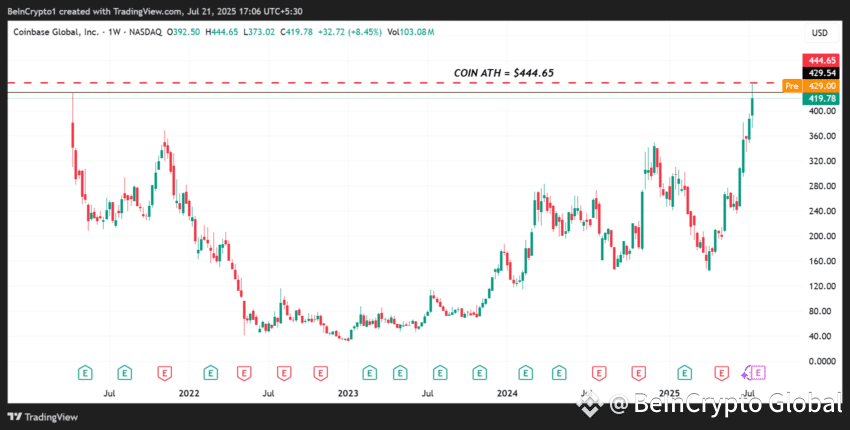Click first green earnings marker after 2023 label
Screen dimensions: 850x430
tap(370, 373)
